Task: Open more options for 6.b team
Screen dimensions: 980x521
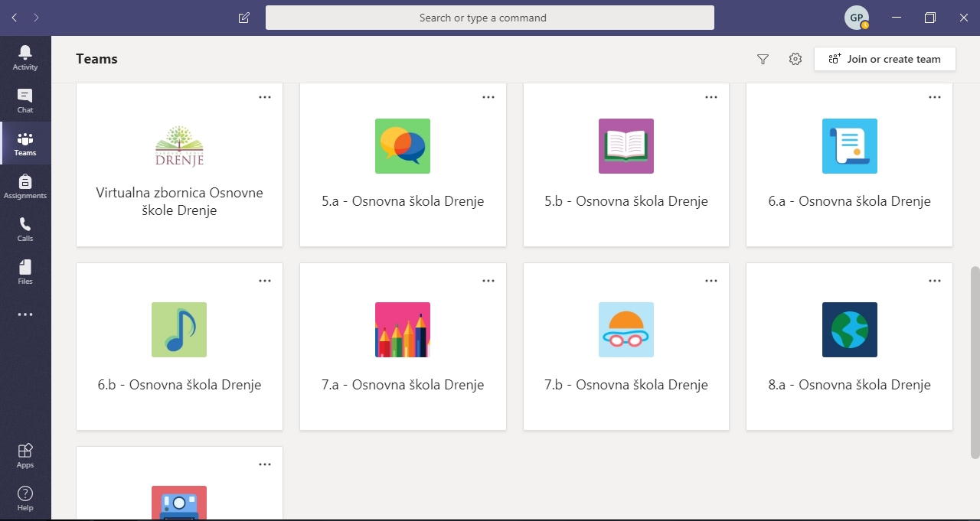Action: (265, 281)
